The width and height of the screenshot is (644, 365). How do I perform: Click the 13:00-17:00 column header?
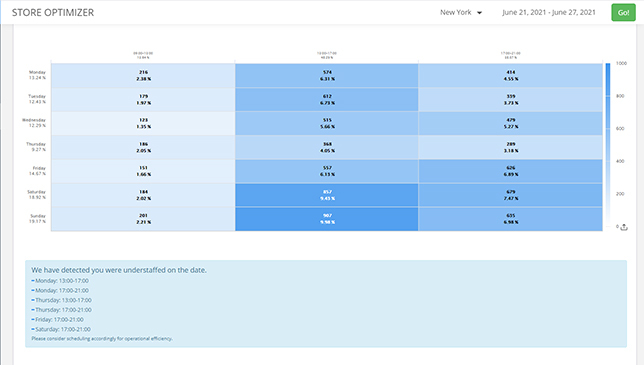327,55
